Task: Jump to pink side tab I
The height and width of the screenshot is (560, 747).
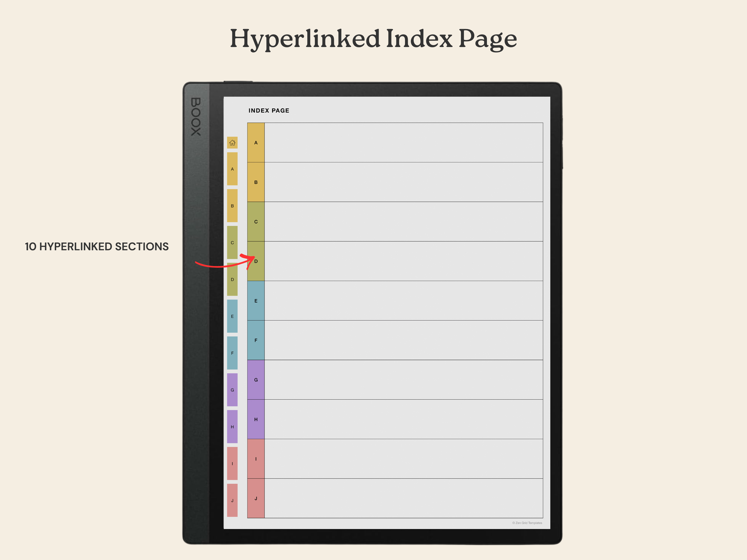Action: [232, 464]
